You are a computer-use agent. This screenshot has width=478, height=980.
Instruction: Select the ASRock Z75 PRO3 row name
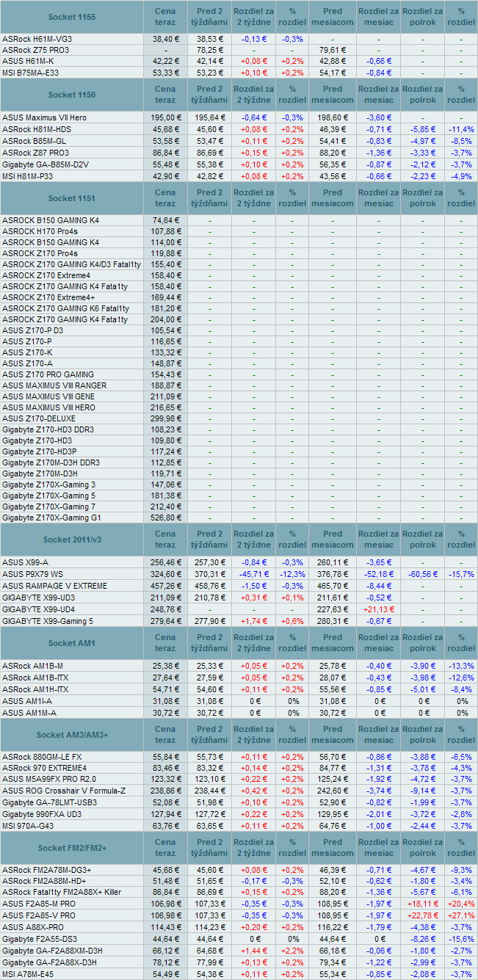click(36, 49)
